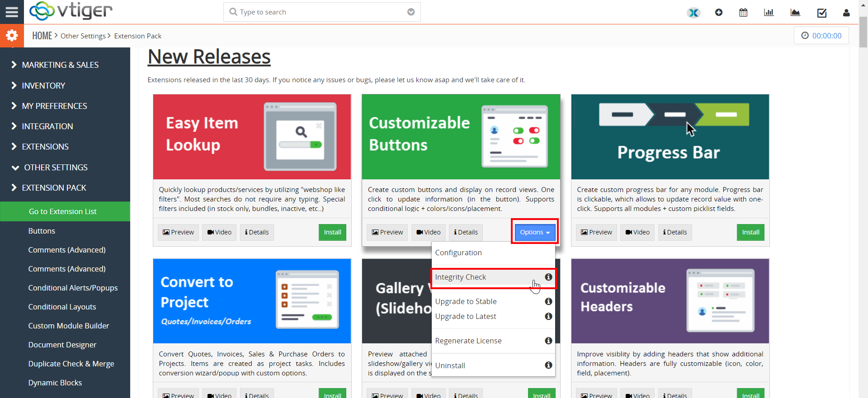The width and height of the screenshot is (868, 398).
Task: Watch Video for Progress Bar
Action: 637,232
